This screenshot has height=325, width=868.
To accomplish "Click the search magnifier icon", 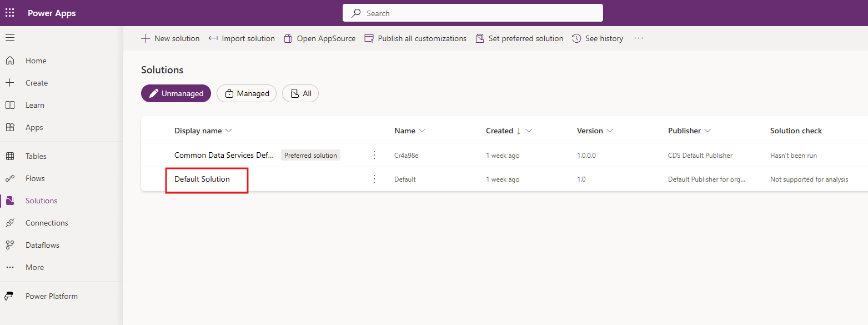I will tap(357, 13).
